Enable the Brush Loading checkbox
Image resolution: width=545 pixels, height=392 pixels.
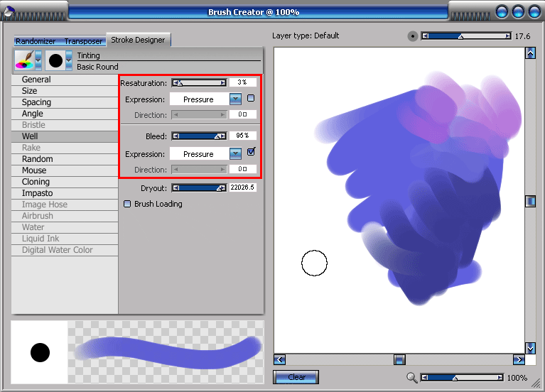(127, 204)
